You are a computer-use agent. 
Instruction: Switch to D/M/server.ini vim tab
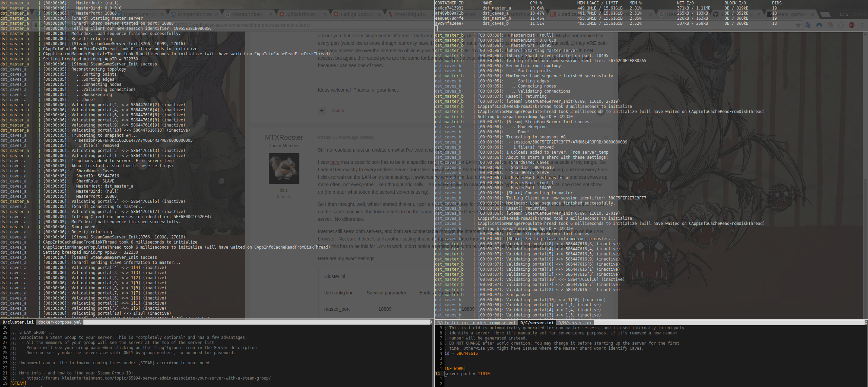(574, 323)
